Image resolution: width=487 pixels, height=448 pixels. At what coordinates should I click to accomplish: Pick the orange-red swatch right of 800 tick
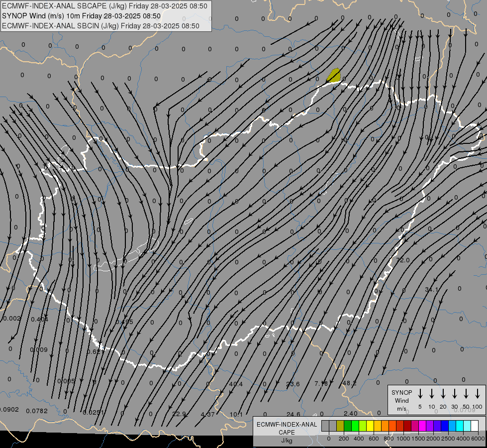[392, 426]
